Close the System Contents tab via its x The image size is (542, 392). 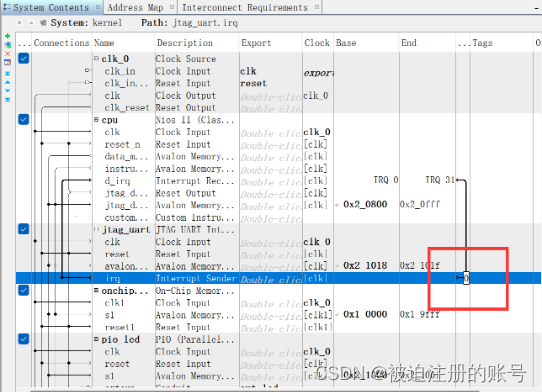(x=98, y=7)
